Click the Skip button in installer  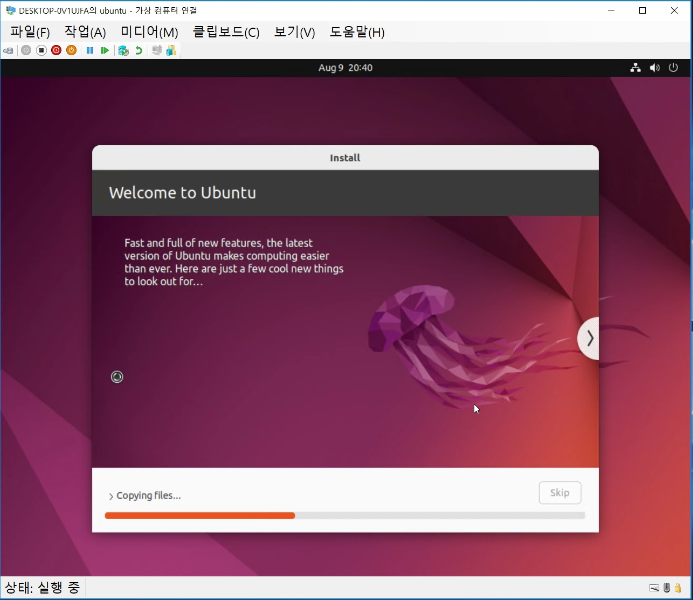pyautogui.click(x=560, y=493)
